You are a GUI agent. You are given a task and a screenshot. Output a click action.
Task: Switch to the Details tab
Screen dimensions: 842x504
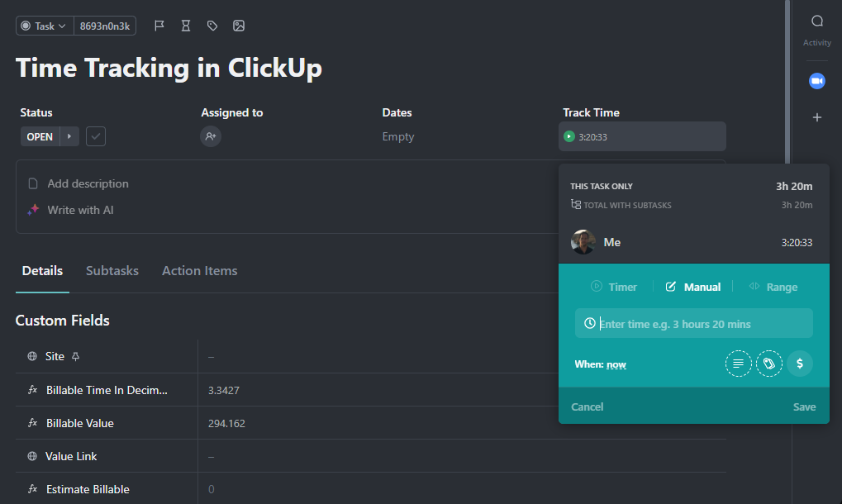point(42,270)
